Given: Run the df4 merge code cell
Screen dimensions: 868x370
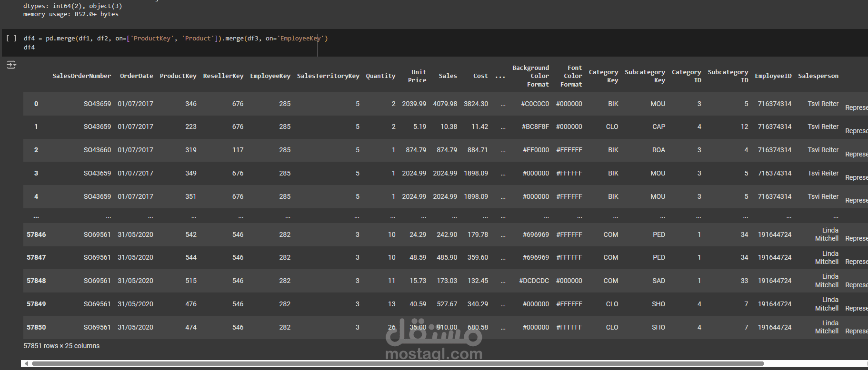Looking at the screenshot, I should [11, 38].
